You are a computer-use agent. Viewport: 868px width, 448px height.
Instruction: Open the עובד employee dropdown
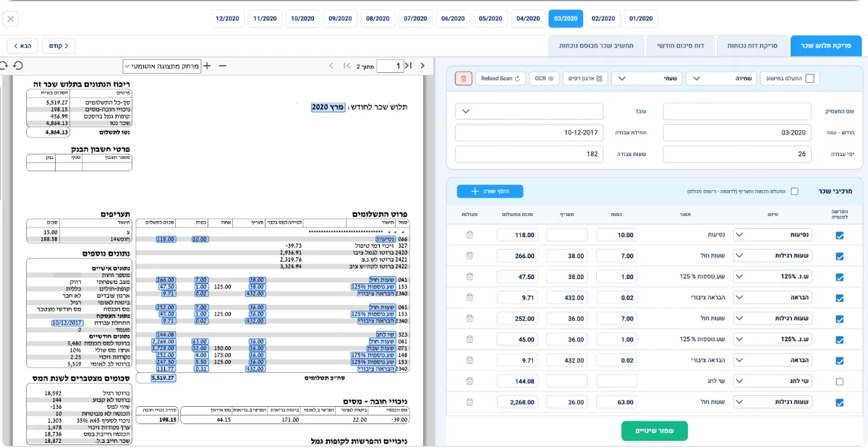529,111
